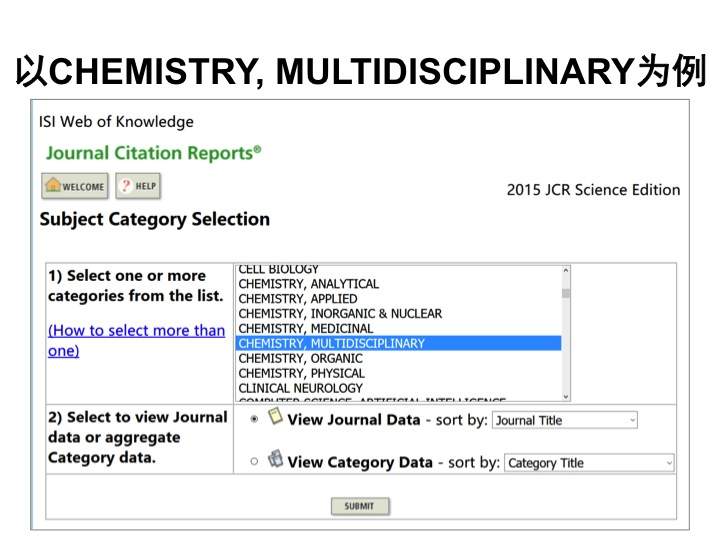Click the books icon beside View Category Data
This screenshot has width=720, height=540.
coord(275,458)
